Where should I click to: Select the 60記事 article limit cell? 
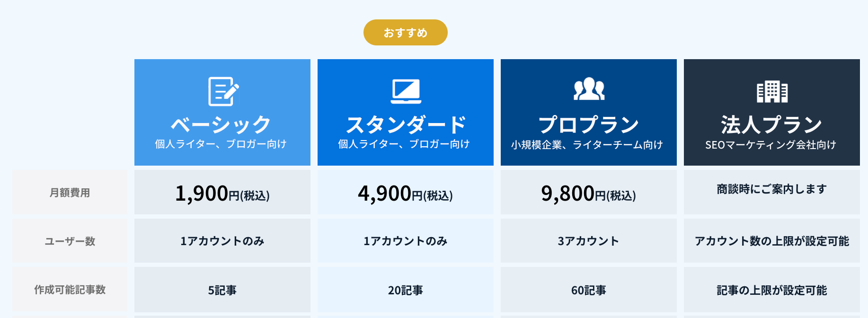[x=588, y=290]
